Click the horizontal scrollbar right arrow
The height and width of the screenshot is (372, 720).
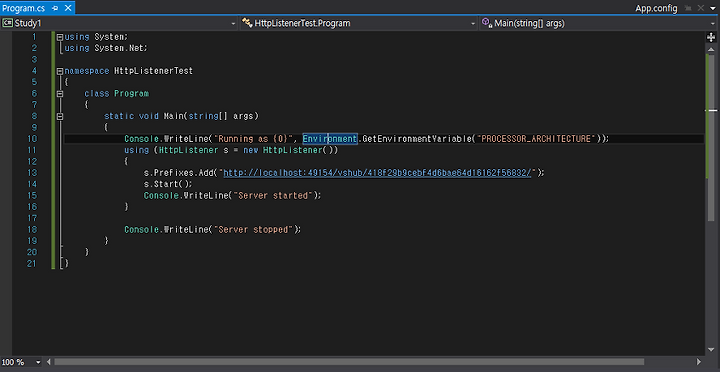click(x=699, y=362)
